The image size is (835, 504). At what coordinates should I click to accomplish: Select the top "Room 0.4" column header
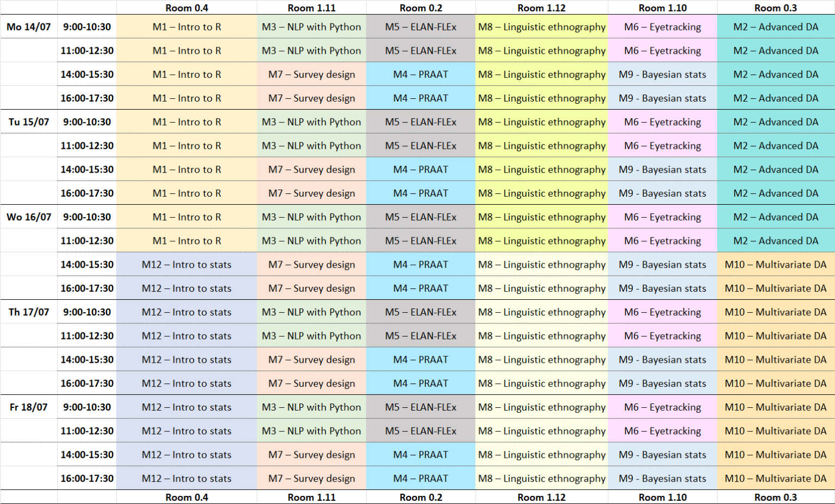pyautogui.click(x=186, y=8)
